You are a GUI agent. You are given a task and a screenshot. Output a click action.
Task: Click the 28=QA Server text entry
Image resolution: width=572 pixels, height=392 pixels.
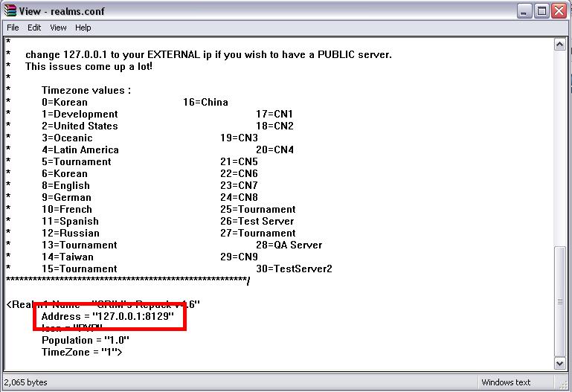[x=289, y=245]
